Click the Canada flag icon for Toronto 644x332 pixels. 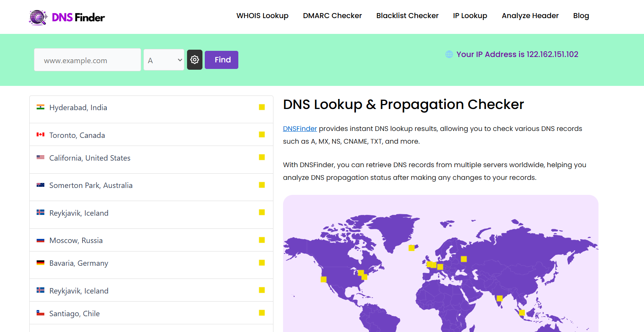[x=40, y=134]
